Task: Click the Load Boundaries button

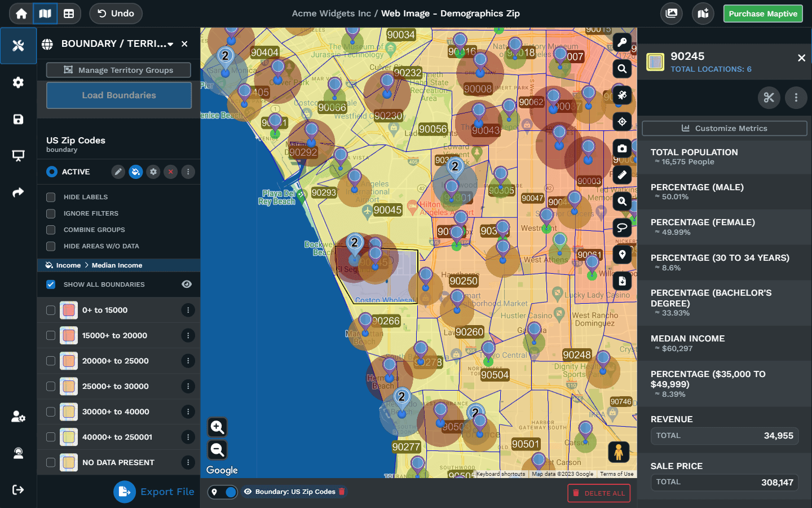Action: click(x=119, y=95)
